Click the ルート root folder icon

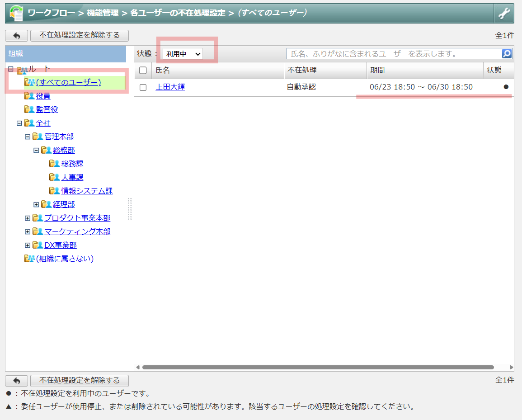pyautogui.click(x=22, y=70)
